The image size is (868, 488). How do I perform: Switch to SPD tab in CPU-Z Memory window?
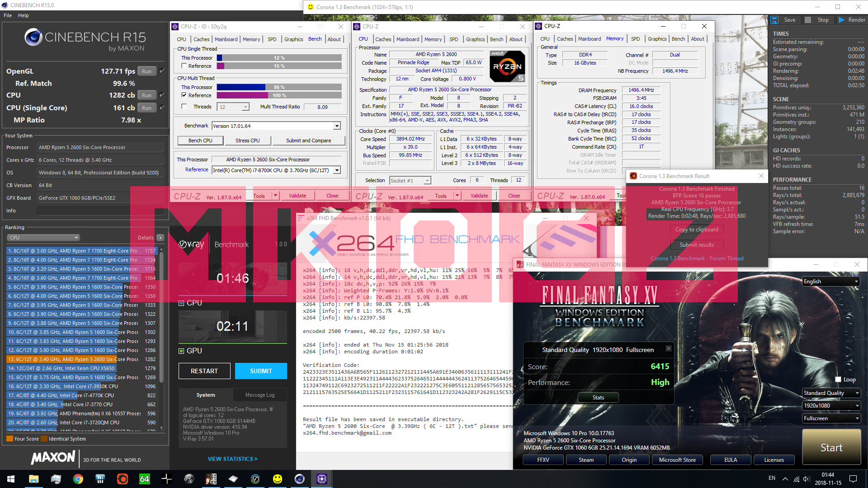[x=635, y=39]
